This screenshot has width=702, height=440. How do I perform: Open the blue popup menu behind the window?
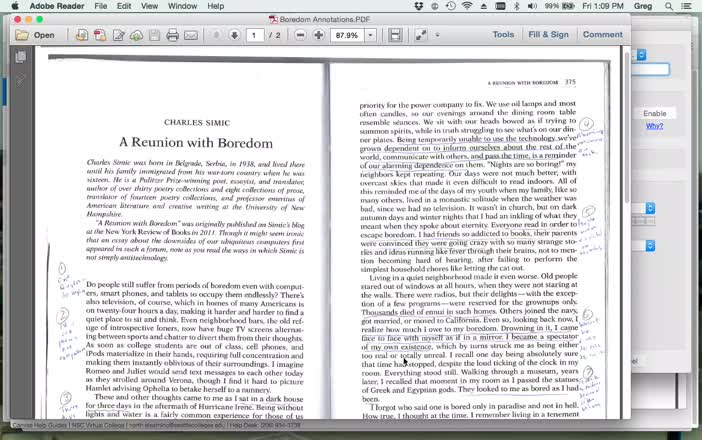[641, 55]
